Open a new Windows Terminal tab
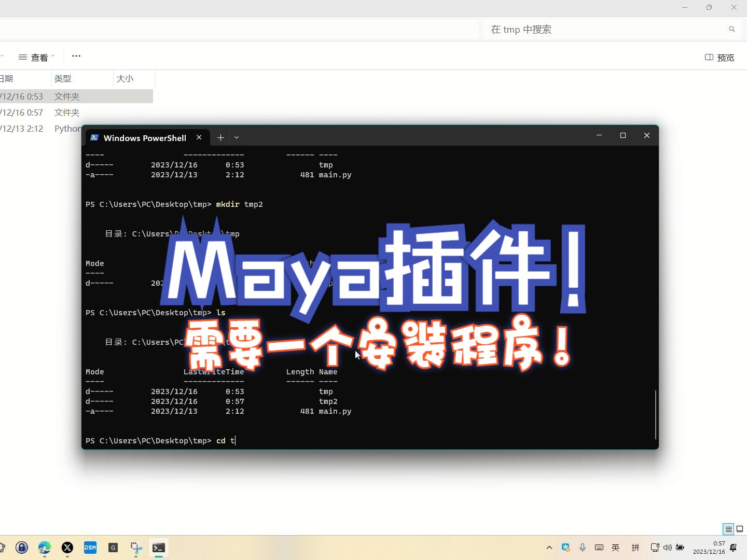This screenshot has width=747, height=560. (x=220, y=137)
